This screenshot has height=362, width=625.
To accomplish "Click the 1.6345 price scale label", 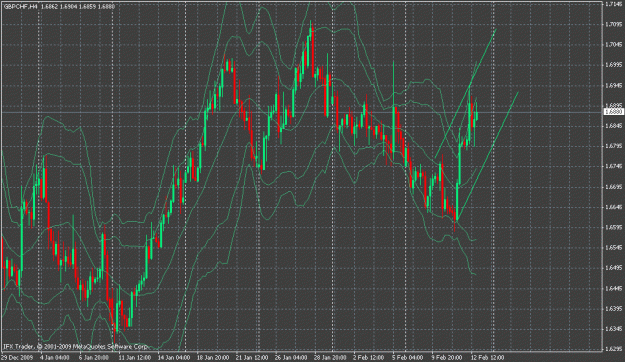I will click(613, 329).
